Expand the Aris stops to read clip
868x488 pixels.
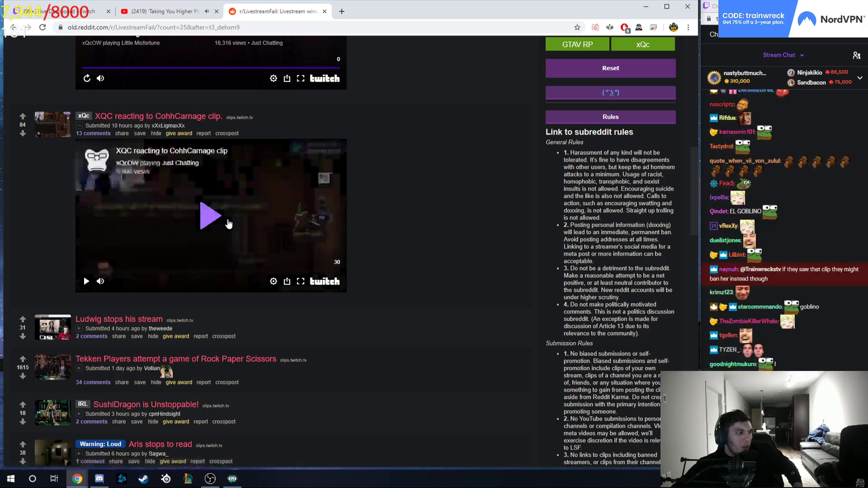[x=79, y=453]
